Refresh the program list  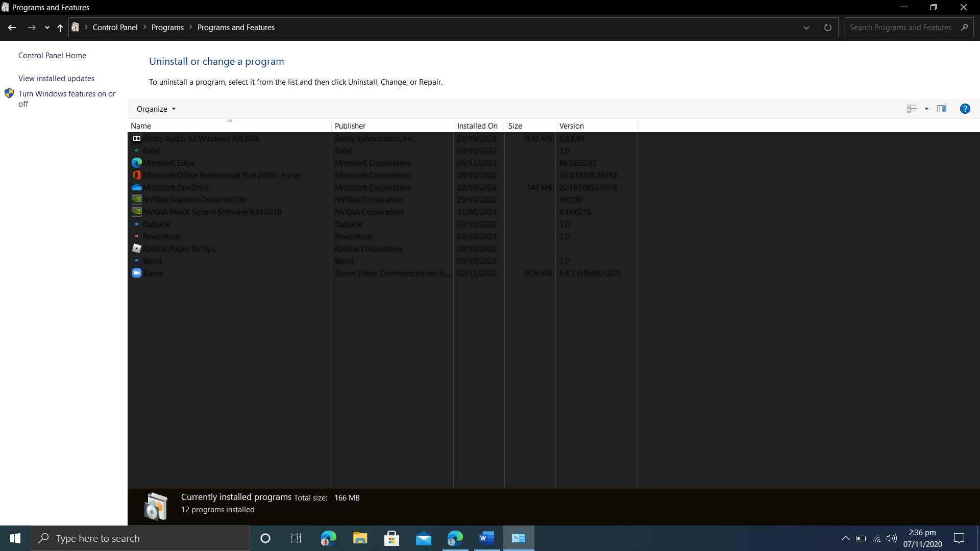pos(828,28)
